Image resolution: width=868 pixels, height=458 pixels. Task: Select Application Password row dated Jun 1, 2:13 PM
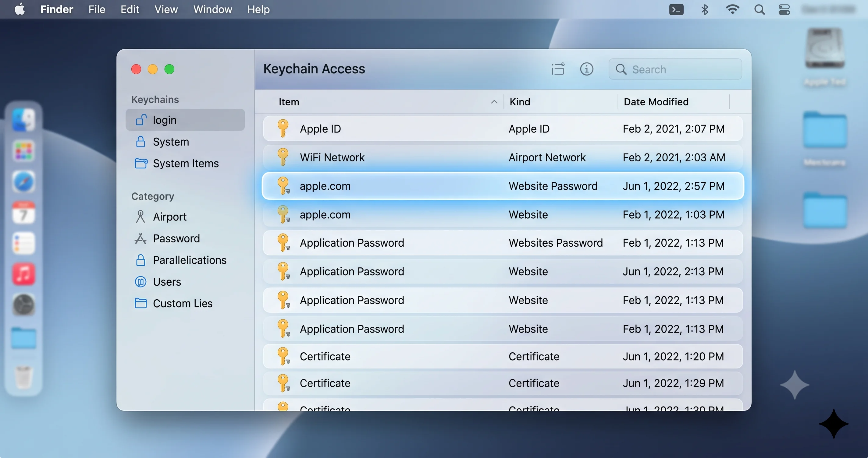(503, 271)
